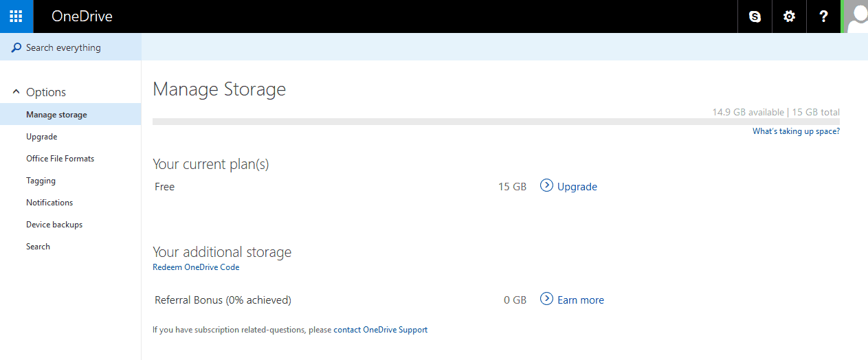Click the What's taking up space link
This screenshot has height=360, width=868.
point(796,131)
